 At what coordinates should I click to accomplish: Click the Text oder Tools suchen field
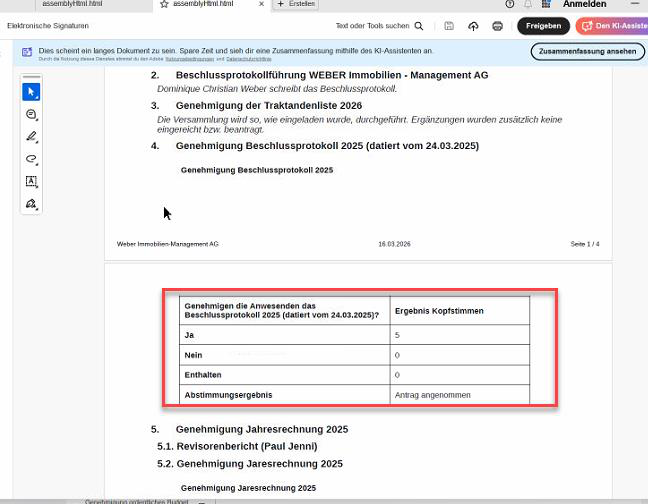(x=372, y=26)
